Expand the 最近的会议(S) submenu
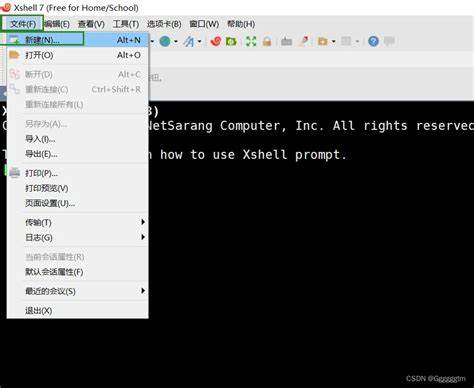 [77, 291]
